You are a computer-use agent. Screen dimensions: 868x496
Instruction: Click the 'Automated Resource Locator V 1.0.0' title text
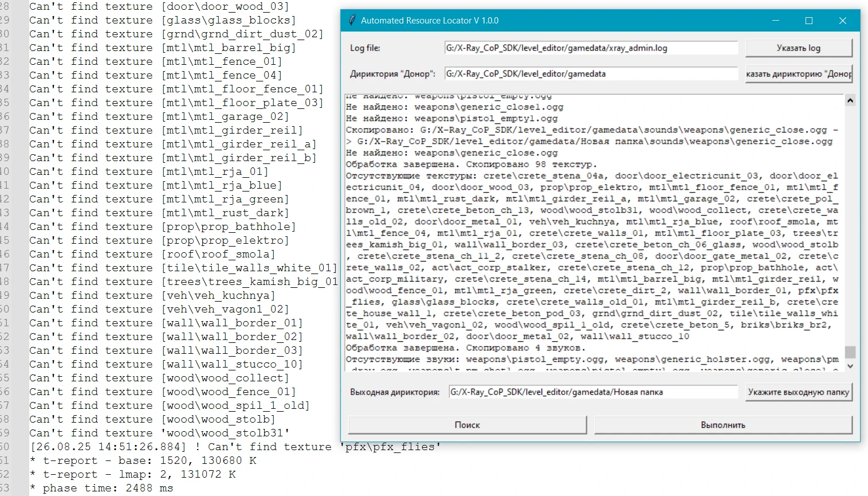(430, 21)
